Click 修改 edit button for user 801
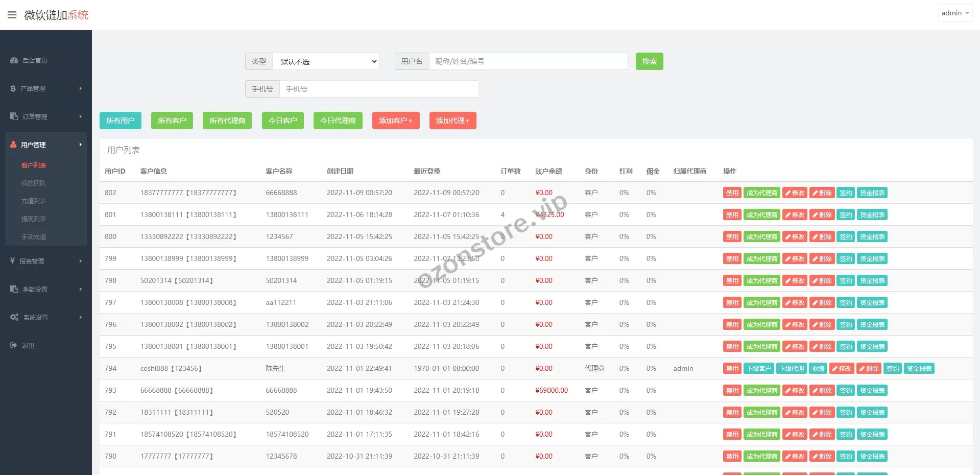The width and height of the screenshot is (980, 475). 795,215
